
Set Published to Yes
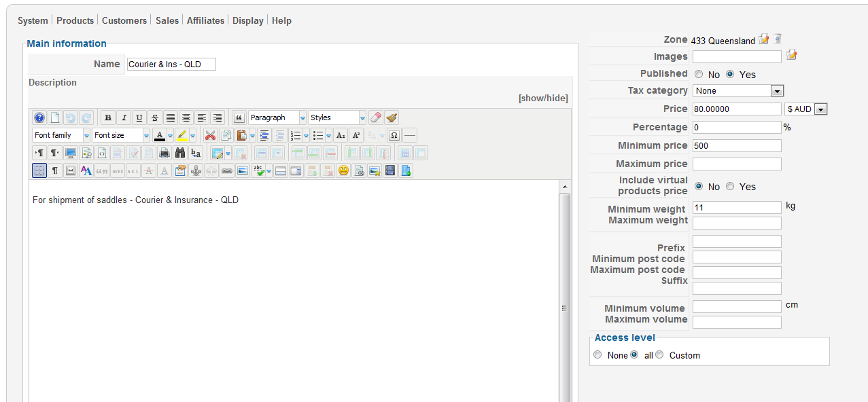coord(731,74)
